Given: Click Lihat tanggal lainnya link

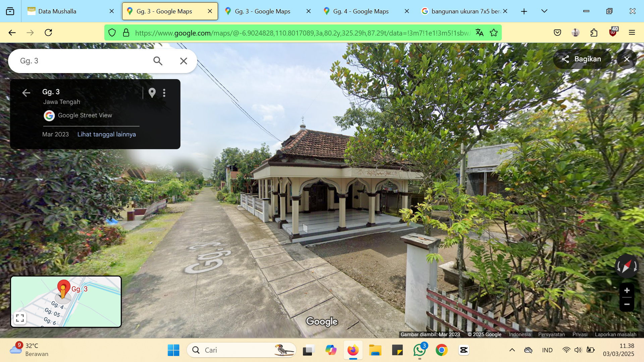Looking at the screenshot, I should coord(107,134).
